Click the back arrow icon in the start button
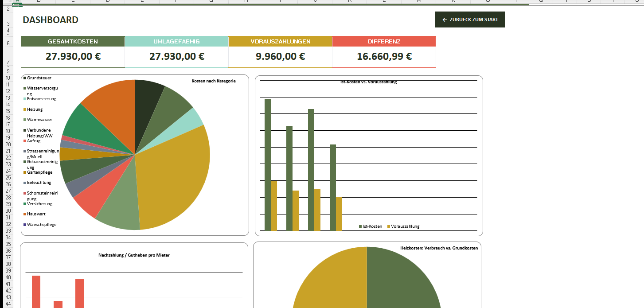This screenshot has width=644, height=308. click(445, 20)
